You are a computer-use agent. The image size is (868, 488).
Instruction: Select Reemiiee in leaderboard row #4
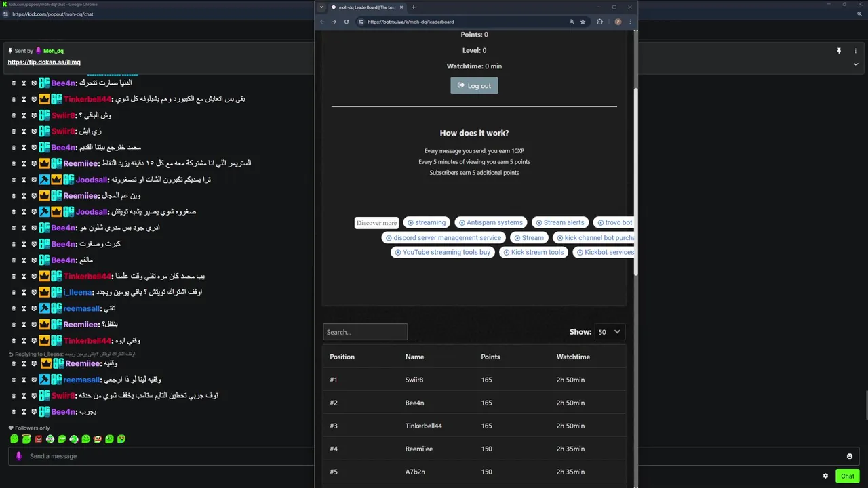(x=419, y=449)
